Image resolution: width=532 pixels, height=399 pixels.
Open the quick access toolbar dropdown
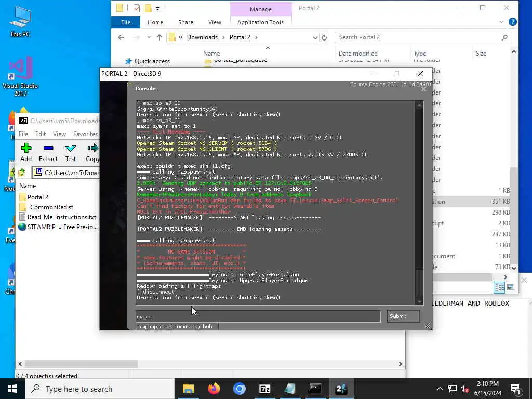point(158,8)
